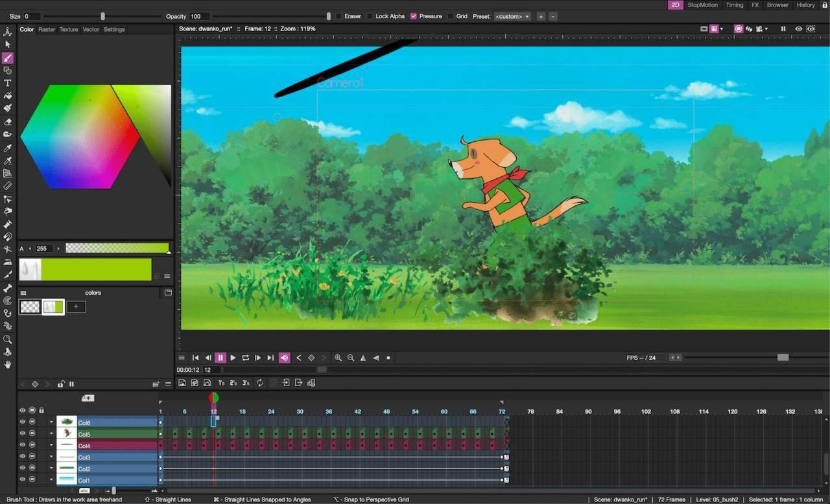Select the Eraser tool in the toolbar
Viewport: 830px width, 504px height.
tap(8, 121)
